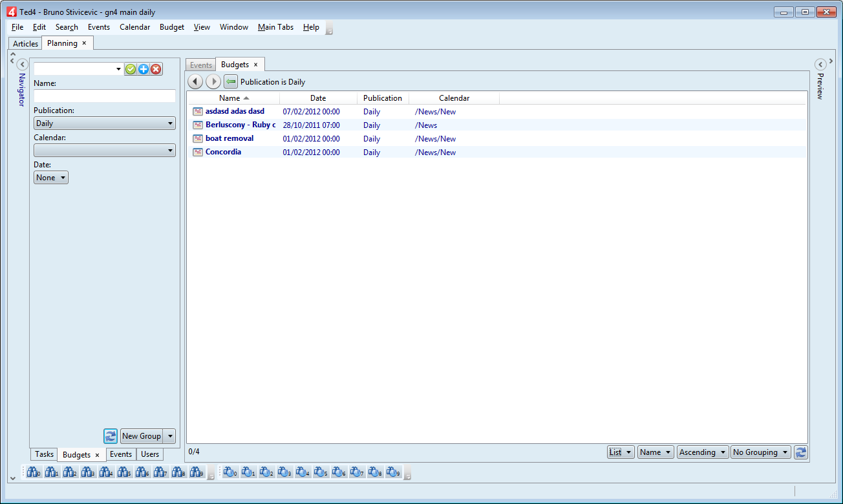Screen dimensions: 843x504
Task: Open the List view mode dropdown
Action: point(621,452)
